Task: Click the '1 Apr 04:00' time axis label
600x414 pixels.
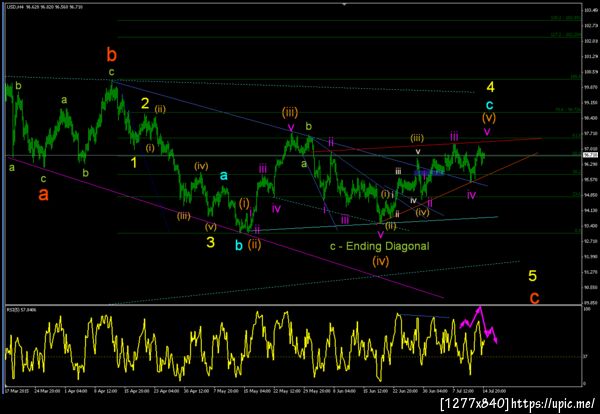Action: click(75, 391)
